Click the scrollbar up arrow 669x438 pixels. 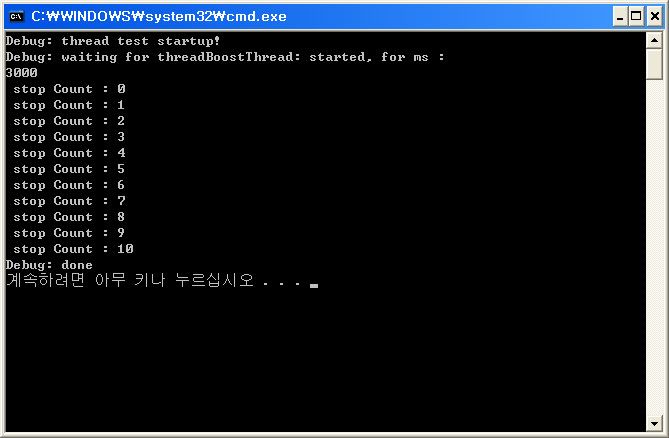coord(654,41)
